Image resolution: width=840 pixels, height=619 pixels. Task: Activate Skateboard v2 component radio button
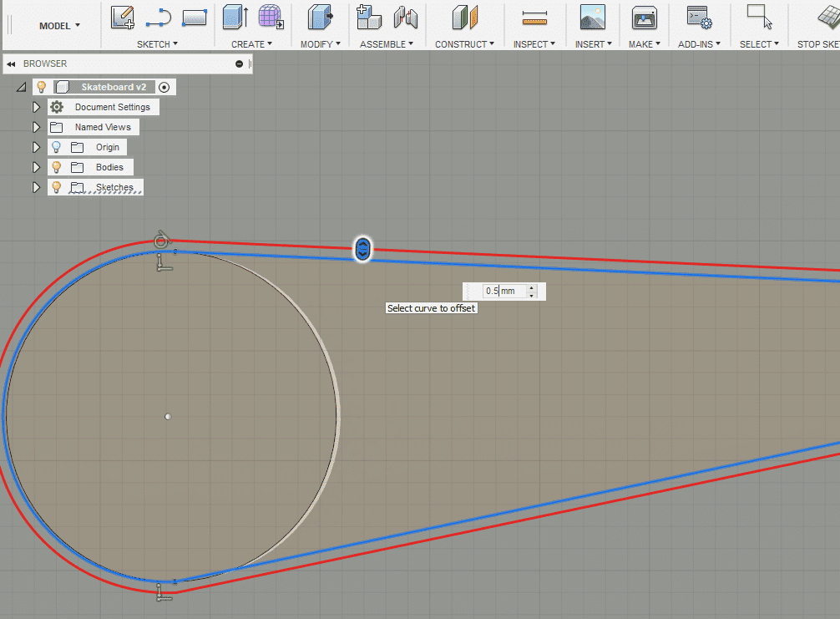pos(164,87)
